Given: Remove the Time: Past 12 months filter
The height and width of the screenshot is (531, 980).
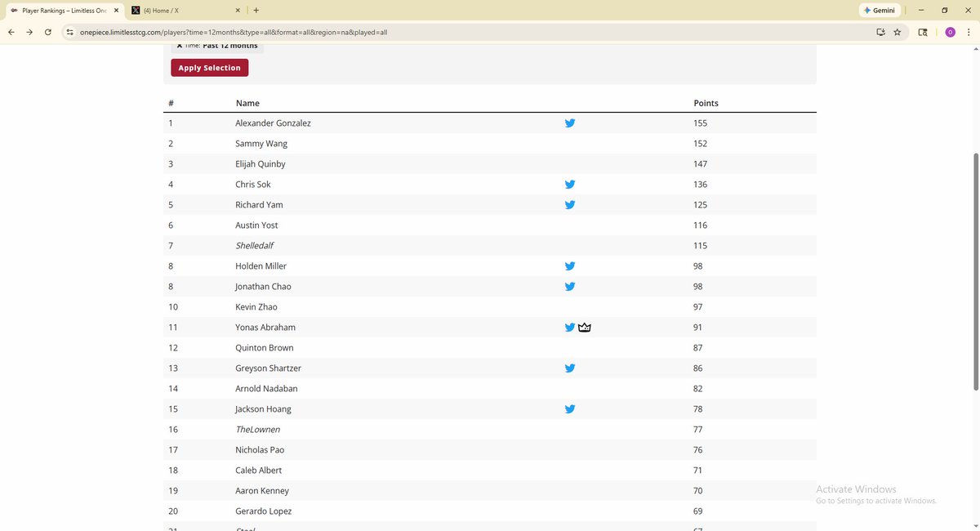Looking at the screenshot, I should pos(180,46).
